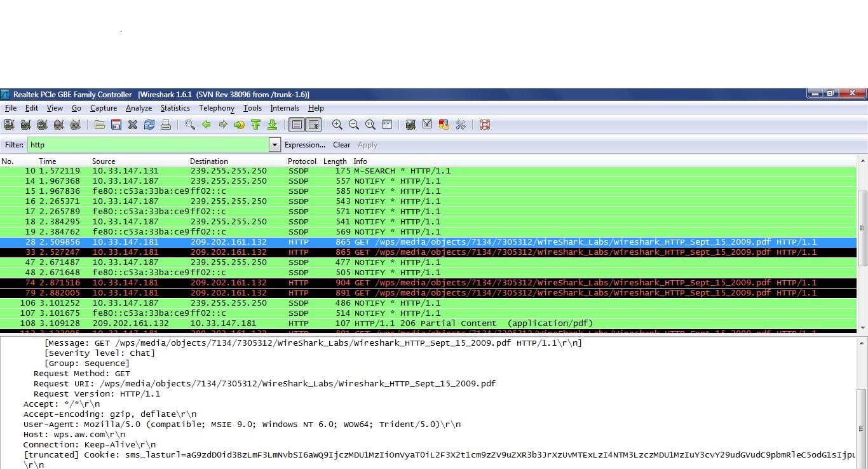
Task: Go to specific packet number icon
Action: [240, 125]
